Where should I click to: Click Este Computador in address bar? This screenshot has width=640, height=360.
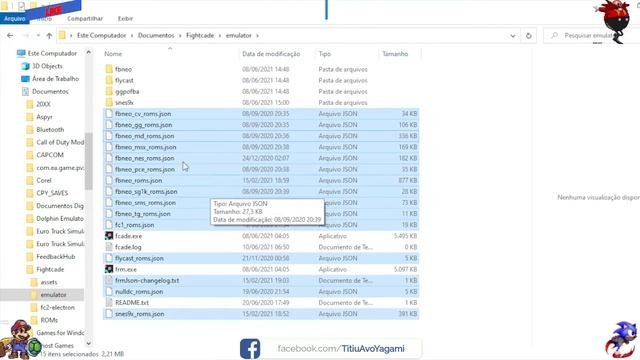click(101, 36)
